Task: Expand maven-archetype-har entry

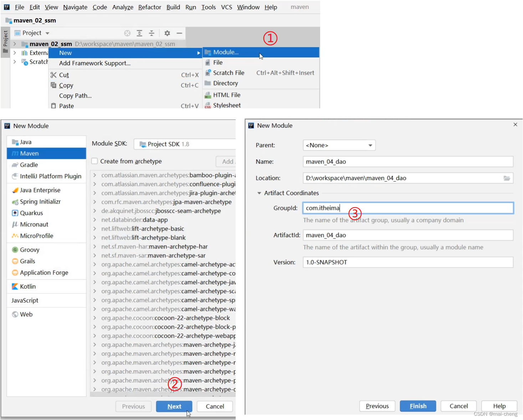Action: (x=95, y=246)
